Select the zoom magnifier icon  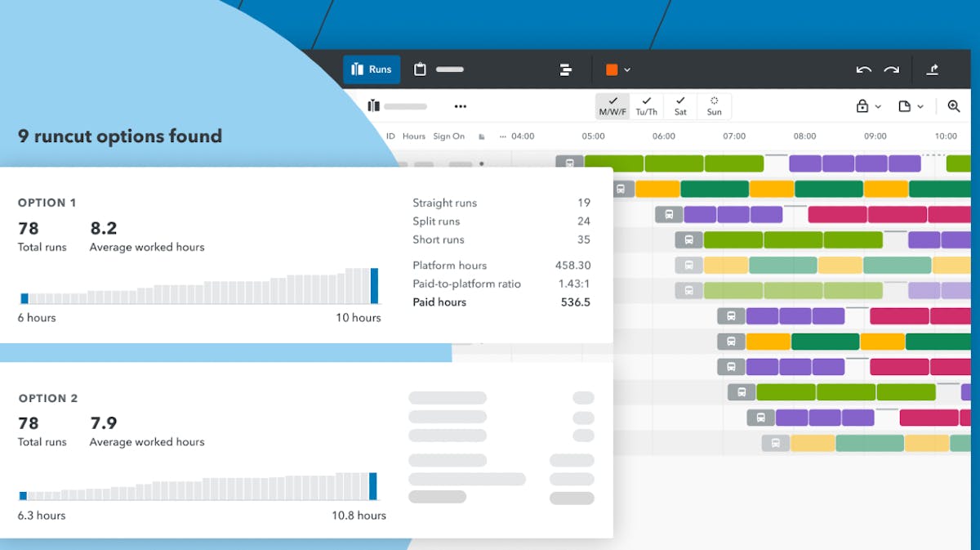pos(953,106)
